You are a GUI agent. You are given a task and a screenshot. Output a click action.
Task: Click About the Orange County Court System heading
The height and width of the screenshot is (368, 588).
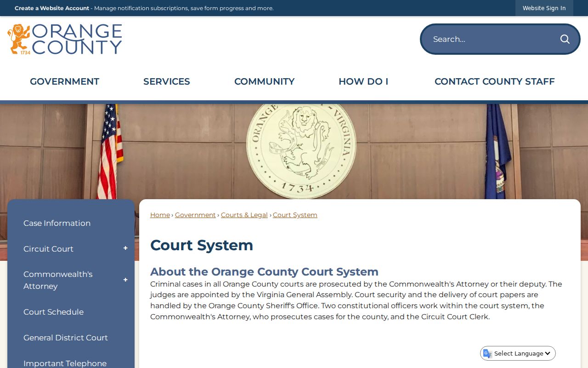[264, 271]
